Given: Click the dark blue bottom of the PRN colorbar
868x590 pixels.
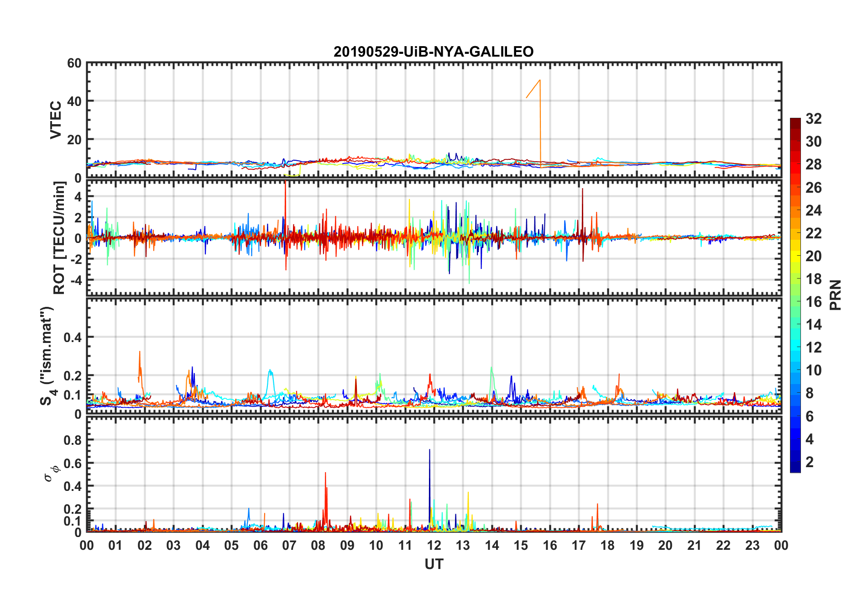Looking at the screenshot, I should click(x=795, y=467).
